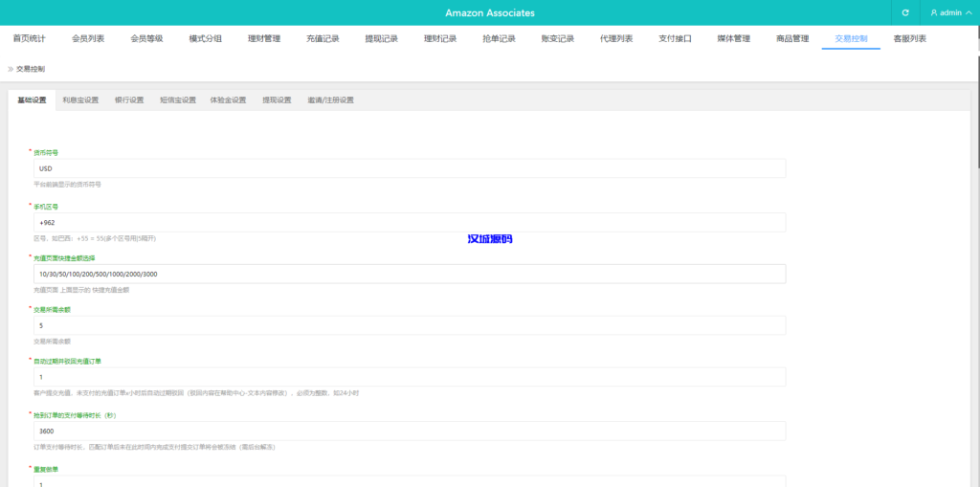Image resolution: width=980 pixels, height=487 pixels.
Task: Click the hint text 平台前端显示的货币符号
Action: pos(68,185)
